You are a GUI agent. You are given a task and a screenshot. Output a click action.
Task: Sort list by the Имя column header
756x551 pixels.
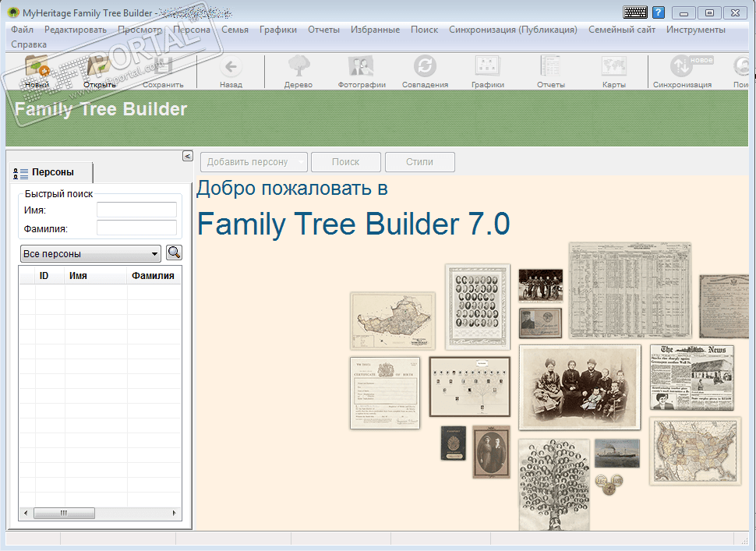[96, 276]
